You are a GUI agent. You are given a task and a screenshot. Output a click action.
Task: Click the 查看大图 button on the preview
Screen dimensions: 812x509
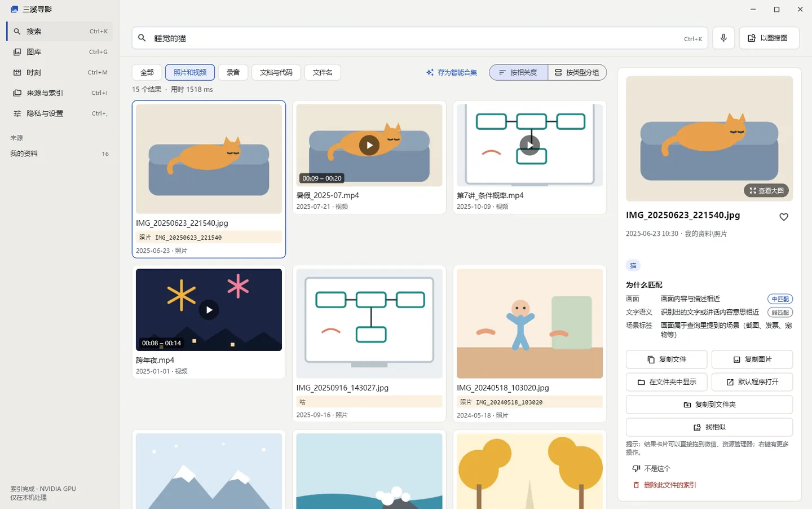(x=766, y=191)
